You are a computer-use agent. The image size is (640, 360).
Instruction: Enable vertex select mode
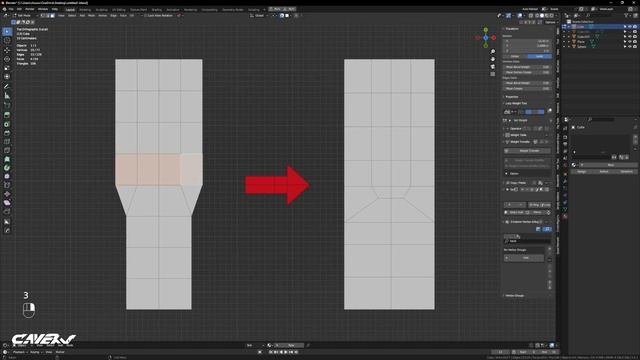click(x=42, y=16)
